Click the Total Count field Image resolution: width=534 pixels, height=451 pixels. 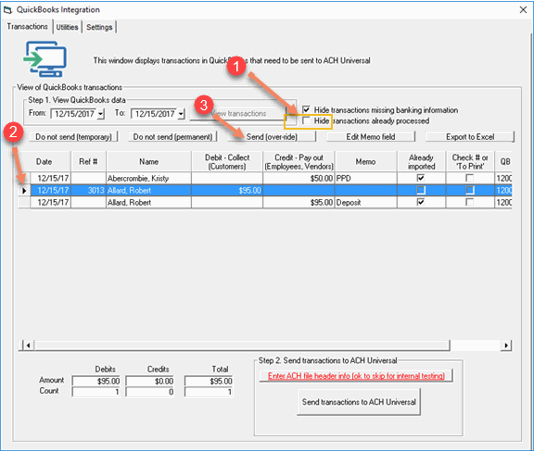point(209,392)
